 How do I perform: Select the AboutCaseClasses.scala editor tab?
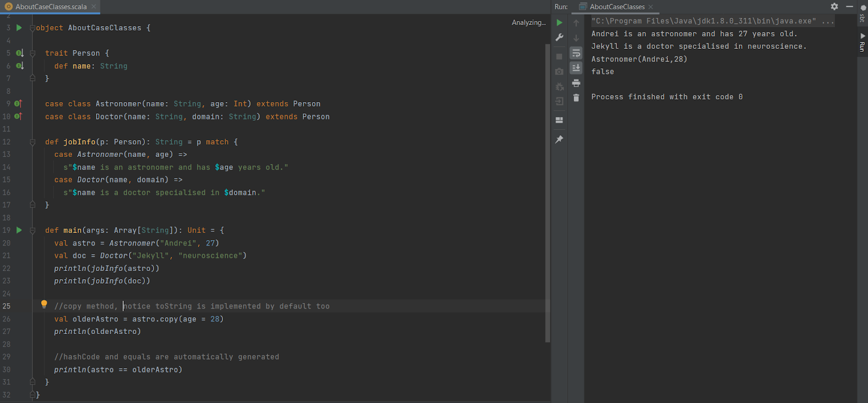point(50,7)
